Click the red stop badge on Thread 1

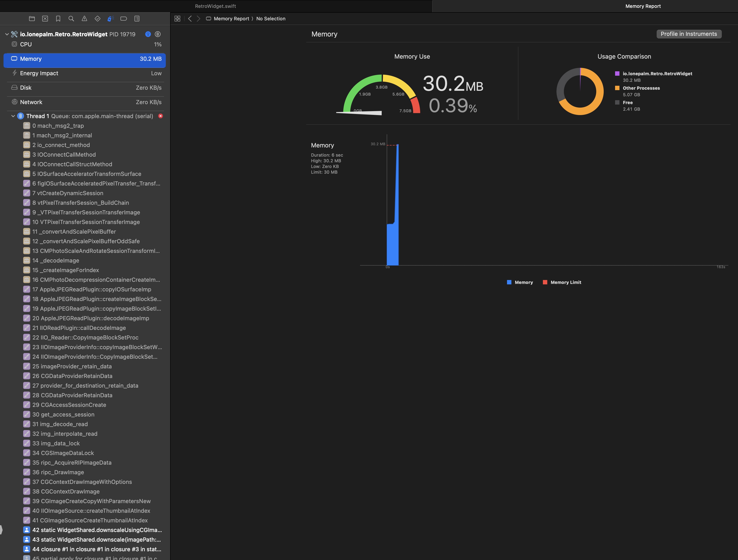[161, 116]
